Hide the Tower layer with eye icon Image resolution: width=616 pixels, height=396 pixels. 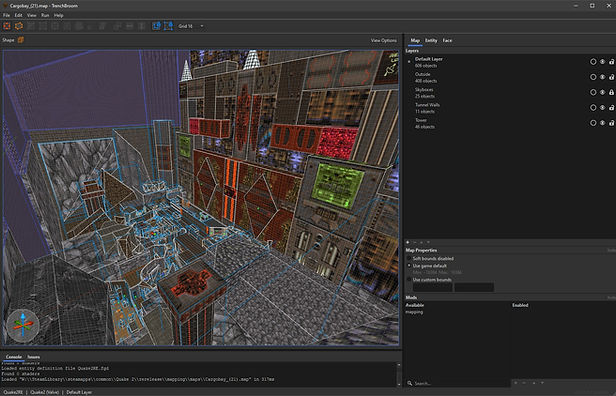pos(602,123)
